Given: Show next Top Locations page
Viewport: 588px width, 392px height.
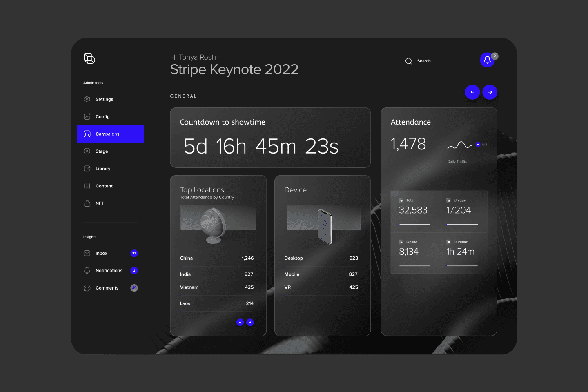Looking at the screenshot, I should coord(250,322).
